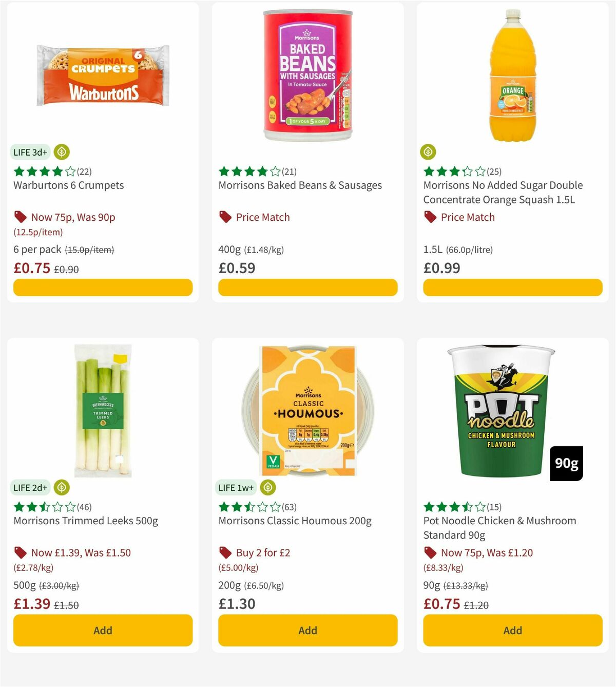The height and width of the screenshot is (687, 616).
Task: Add Morrisons Trimmed Leeks to basket
Action: [102, 630]
